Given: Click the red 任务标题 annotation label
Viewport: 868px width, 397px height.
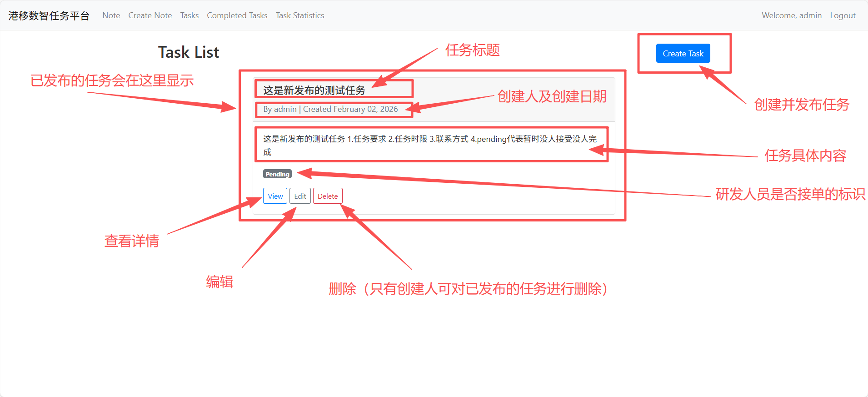Looking at the screenshot, I should 472,50.
